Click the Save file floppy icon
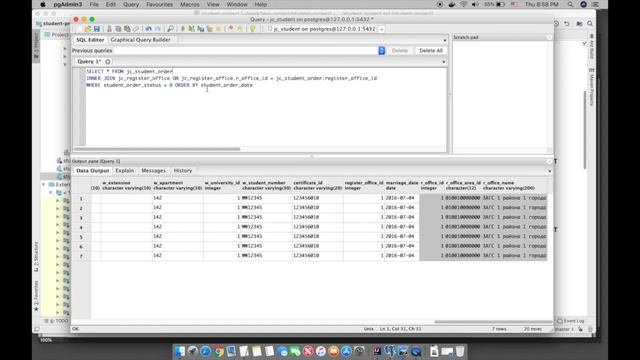The width and height of the screenshot is (640, 360). point(97,29)
